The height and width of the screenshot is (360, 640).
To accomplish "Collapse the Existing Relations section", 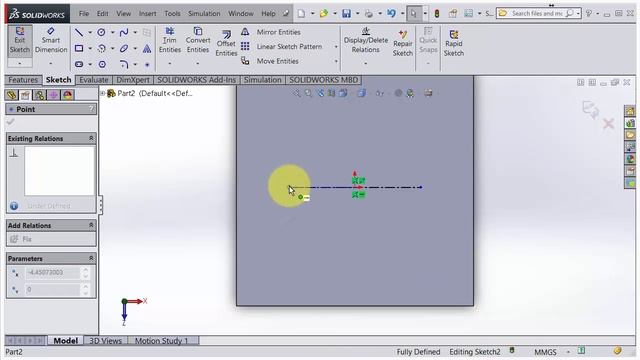I will click(x=91, y=138).
